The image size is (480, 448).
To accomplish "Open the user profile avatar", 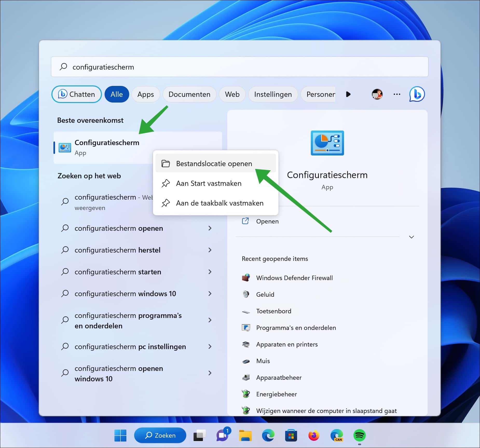I will 377,94.
